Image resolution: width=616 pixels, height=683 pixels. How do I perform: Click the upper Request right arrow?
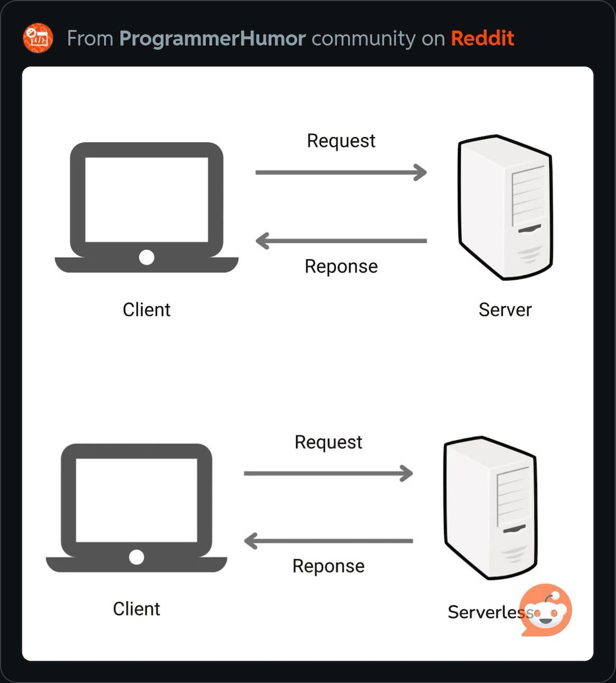click(x=341, y=172)
